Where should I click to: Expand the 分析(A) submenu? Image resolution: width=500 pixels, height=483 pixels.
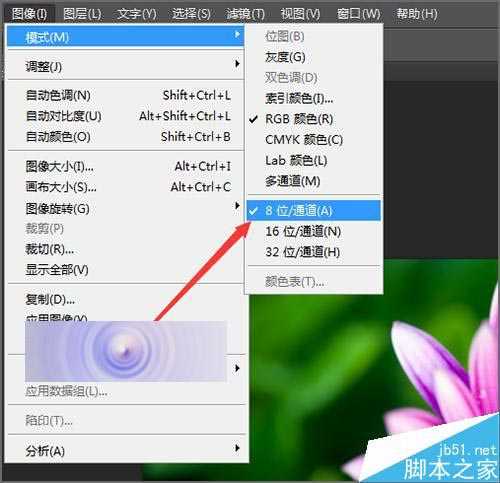[x=126, y=451]
